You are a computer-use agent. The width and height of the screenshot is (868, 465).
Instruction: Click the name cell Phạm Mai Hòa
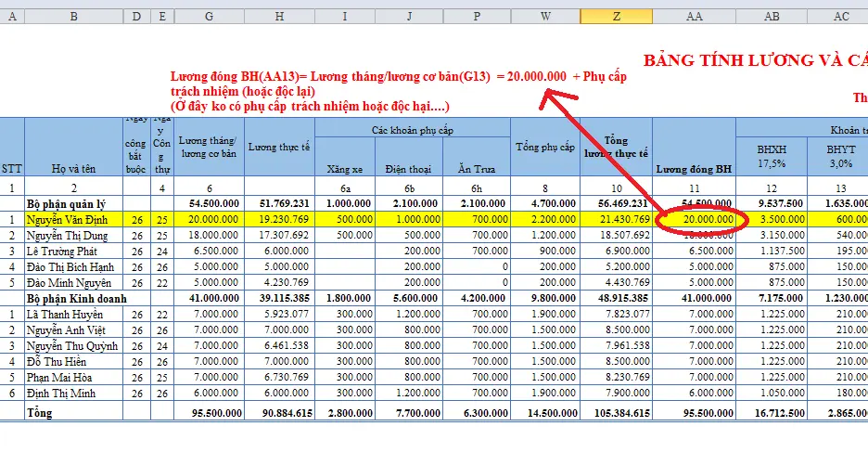click(73, 378)
